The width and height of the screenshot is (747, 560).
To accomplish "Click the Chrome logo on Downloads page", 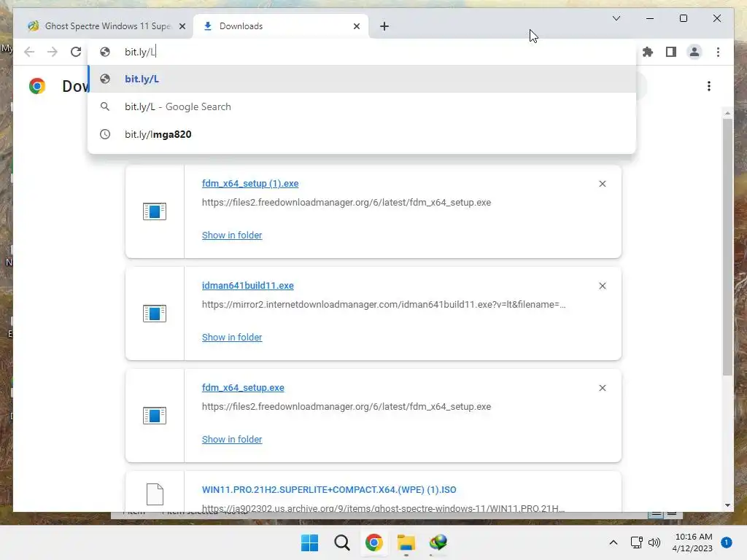I will coord(37,86).
